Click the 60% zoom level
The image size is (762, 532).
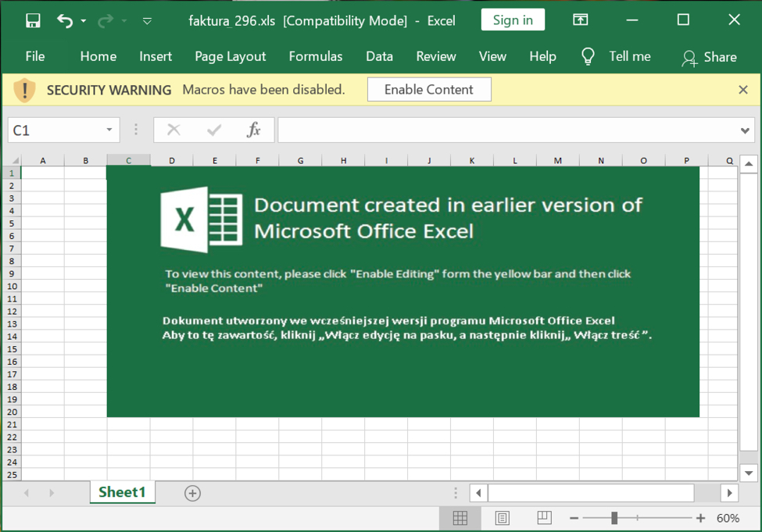click(x=728, y=519)
